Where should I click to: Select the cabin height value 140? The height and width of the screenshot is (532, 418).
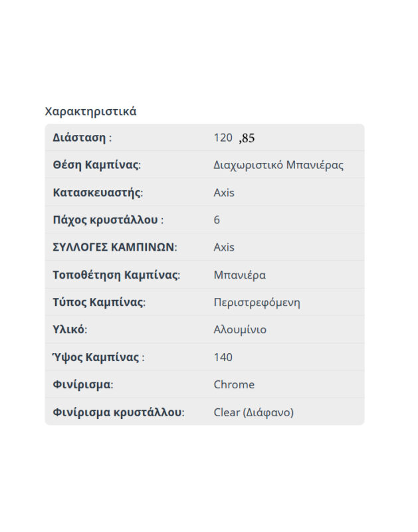click(x=223, y=357)
